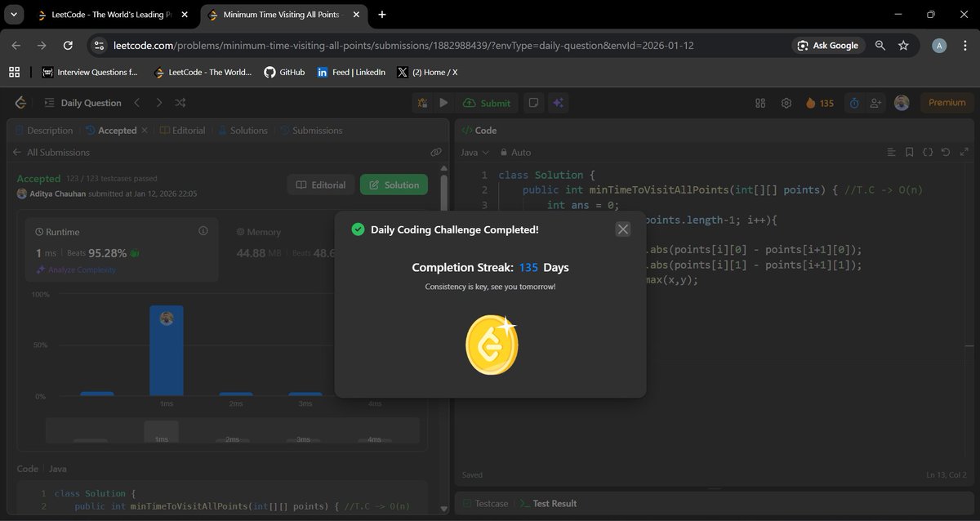Switch to the Description tab
The height and width of the screenshot is (521, 980).
click(x=44, y=131)
